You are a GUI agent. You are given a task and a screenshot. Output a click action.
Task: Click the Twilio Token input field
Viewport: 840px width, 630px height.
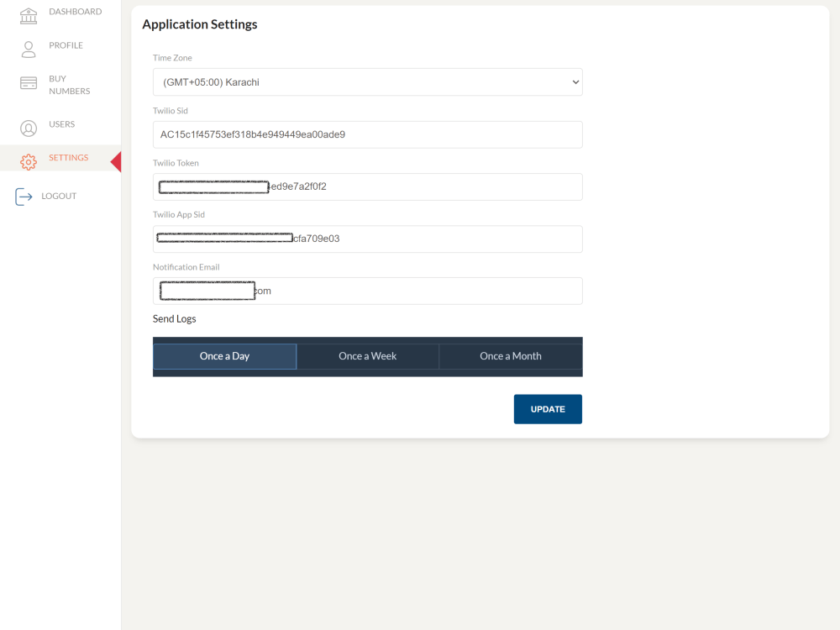[x=367, y=186]
